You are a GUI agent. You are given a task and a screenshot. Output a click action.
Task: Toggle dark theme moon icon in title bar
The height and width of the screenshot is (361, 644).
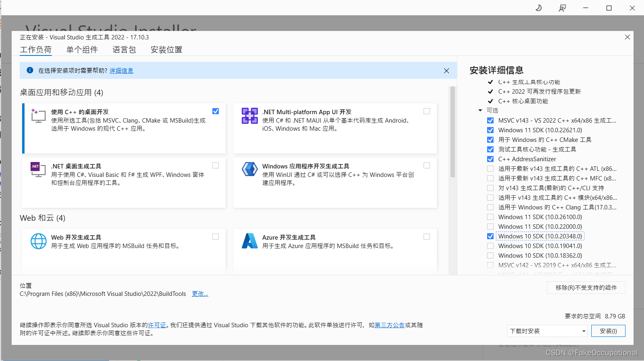coord(539,8)
